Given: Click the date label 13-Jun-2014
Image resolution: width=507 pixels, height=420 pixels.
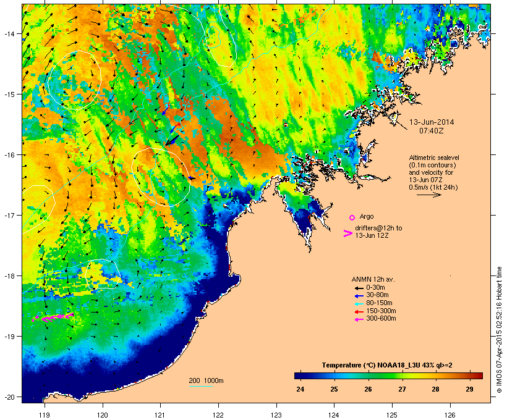Looking at the screenshot, I should [x=432, y=122].
